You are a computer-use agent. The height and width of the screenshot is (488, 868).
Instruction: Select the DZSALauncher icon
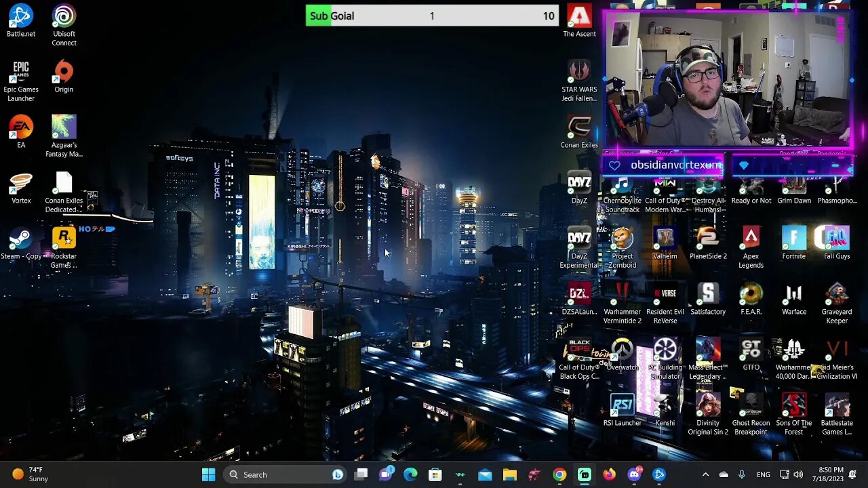coord(579,299)
